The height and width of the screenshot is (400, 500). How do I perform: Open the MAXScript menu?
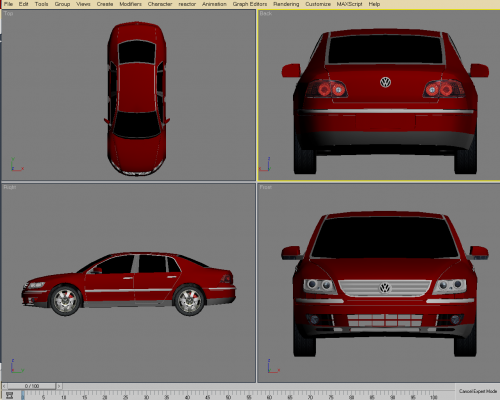[x=349, y=4]
